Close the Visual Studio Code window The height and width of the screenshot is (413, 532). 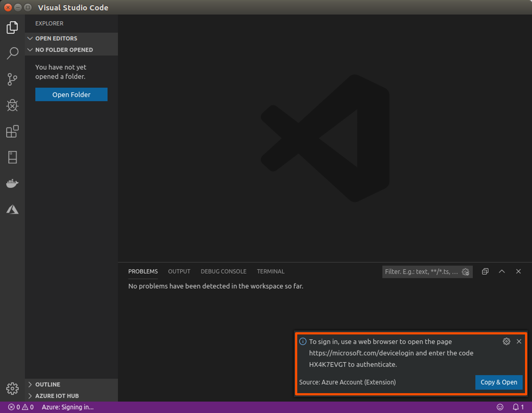click(x=8, y=7)
